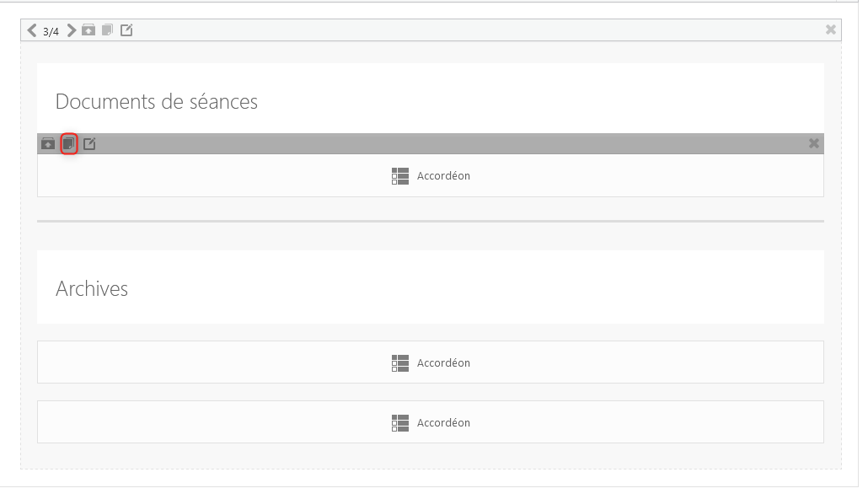The height and width of the screenshot is (499, 868).
Task: Save accordion block to library from gray toolbar
Action: pos(48,144)
